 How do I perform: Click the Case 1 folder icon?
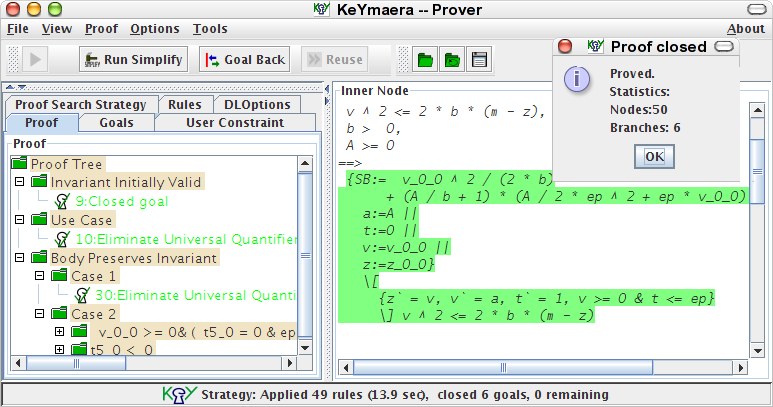(59, 275)
